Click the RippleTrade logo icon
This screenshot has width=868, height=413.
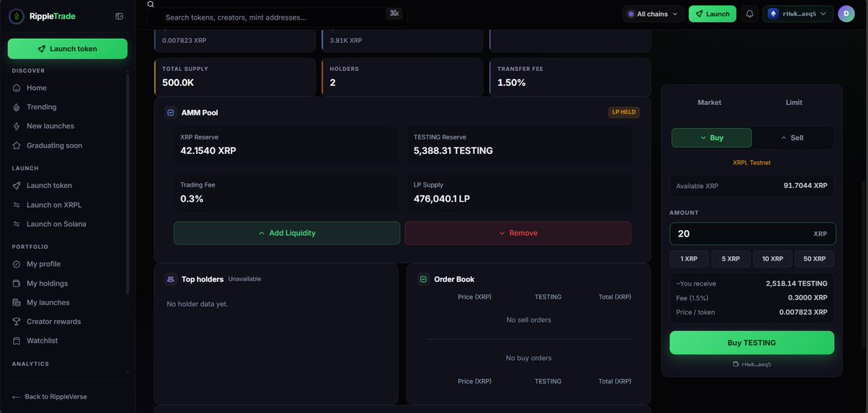[x=16, y=16]
